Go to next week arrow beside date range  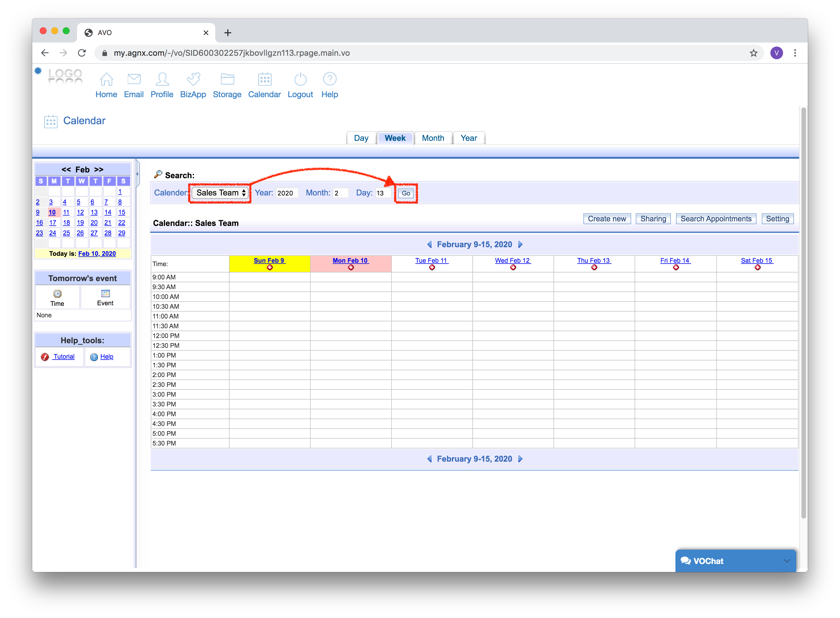pyautogui.click(x=520, y=245)
